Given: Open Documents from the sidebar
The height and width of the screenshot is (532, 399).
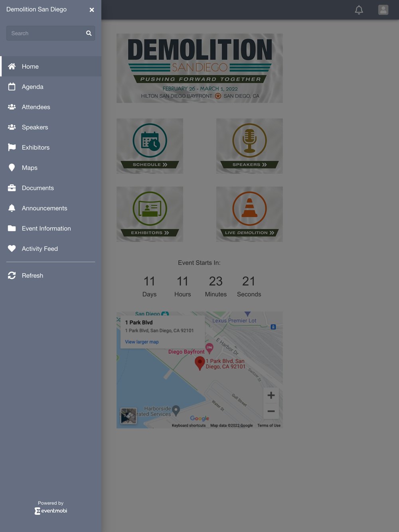Looking at the screenshot, I should click(x=51, y=188).
